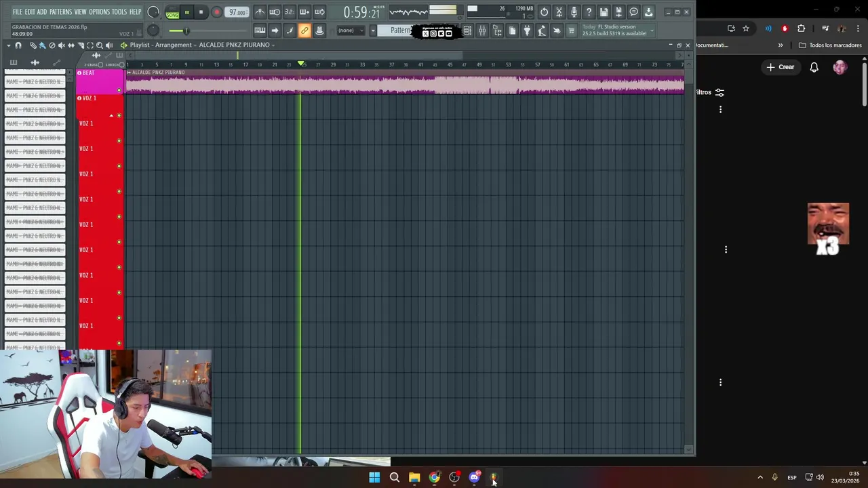
Task: Mute the BEAT track green dot
Action: coord(119,90)
